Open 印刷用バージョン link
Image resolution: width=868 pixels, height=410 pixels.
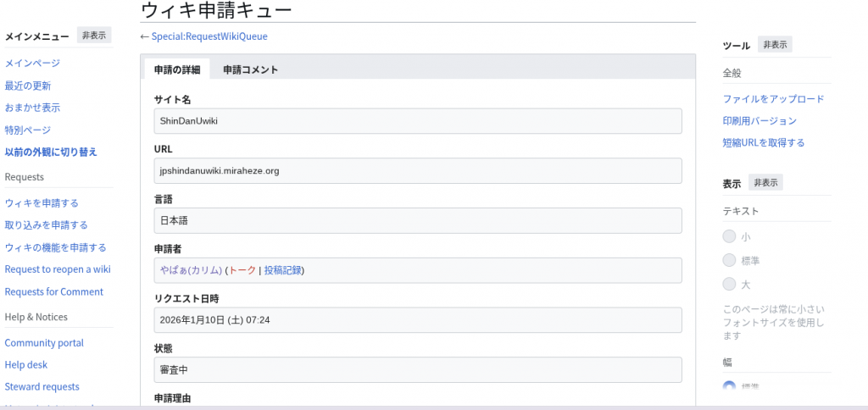(x=759, y=121)
